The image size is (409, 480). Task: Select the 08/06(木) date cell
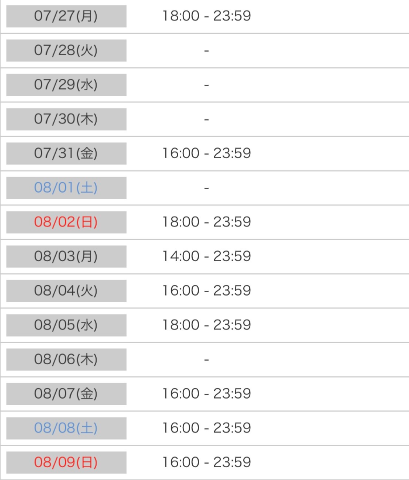(x=66, y=359)
